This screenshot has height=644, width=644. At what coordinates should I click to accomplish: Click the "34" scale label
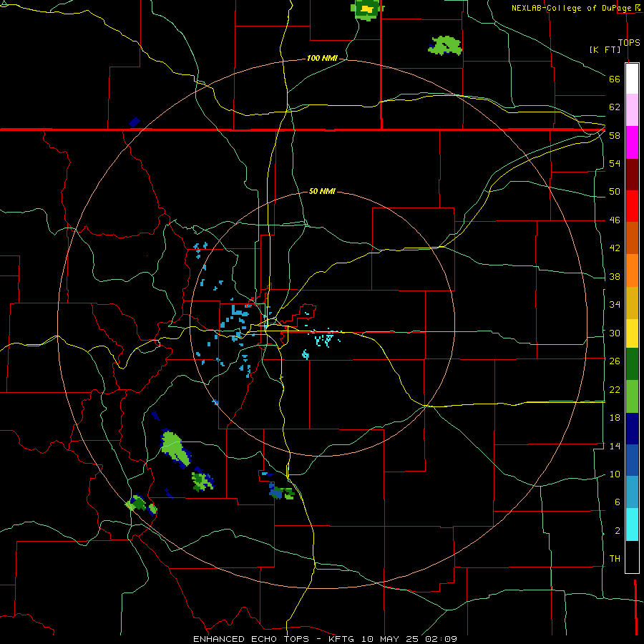(615, 304)
